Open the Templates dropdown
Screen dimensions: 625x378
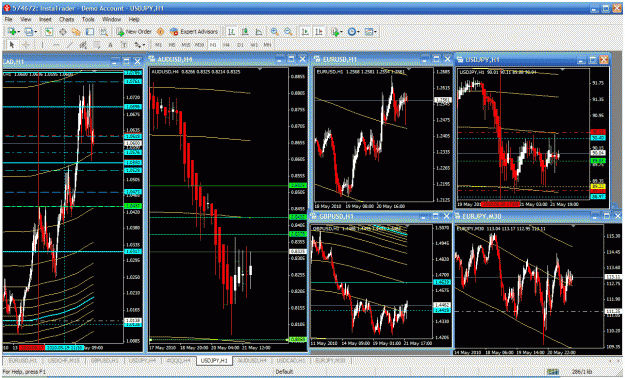pos(371,32)
